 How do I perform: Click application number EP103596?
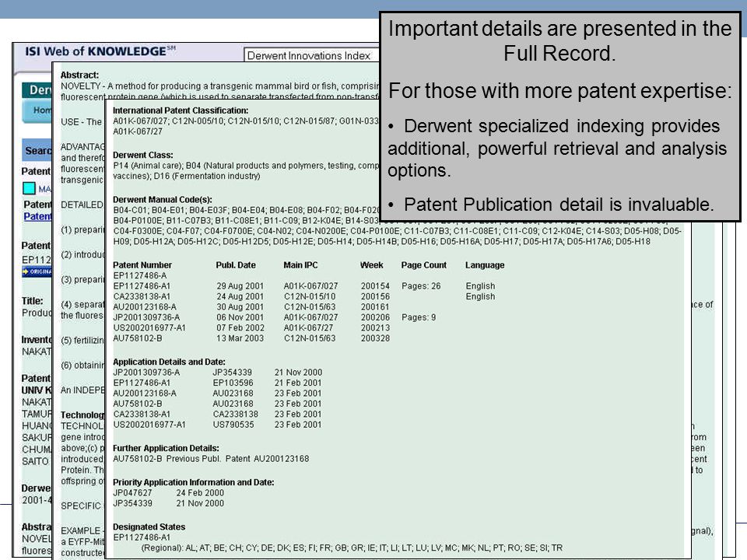pos(233,383)
